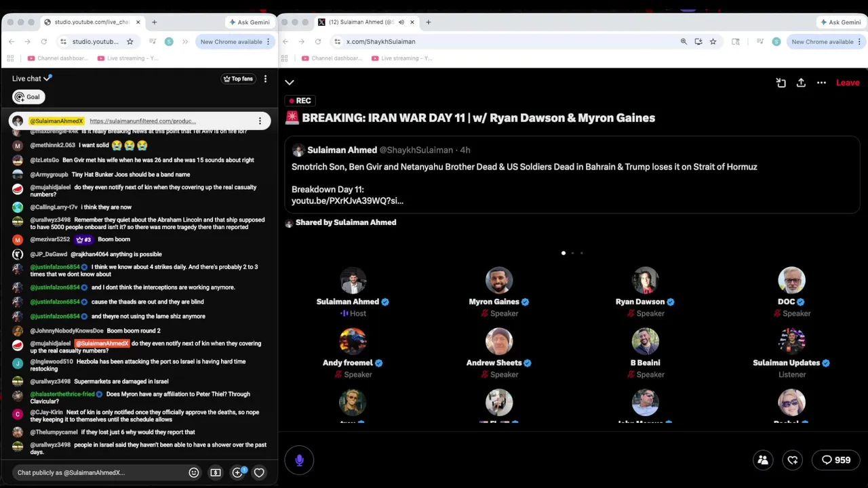
Task: Open the Space more options ellipsis
Action: click(x=821, y=83)
